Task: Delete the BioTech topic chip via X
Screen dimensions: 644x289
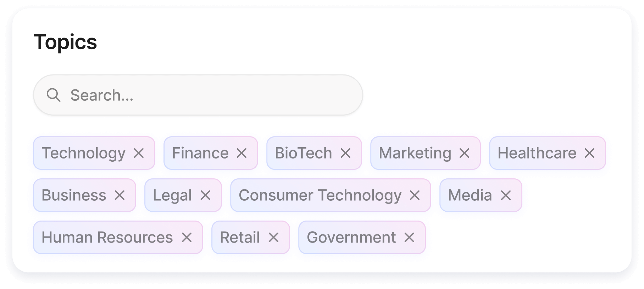Action: point(345,153)
